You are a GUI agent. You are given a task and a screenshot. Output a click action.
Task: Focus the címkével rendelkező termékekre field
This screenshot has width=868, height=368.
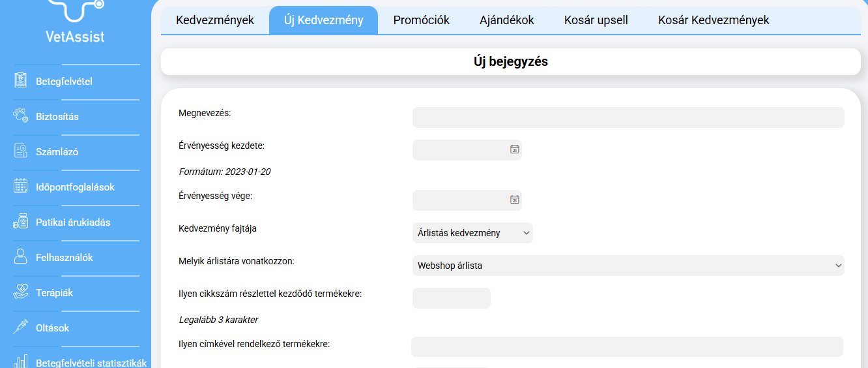coord(627,347)
